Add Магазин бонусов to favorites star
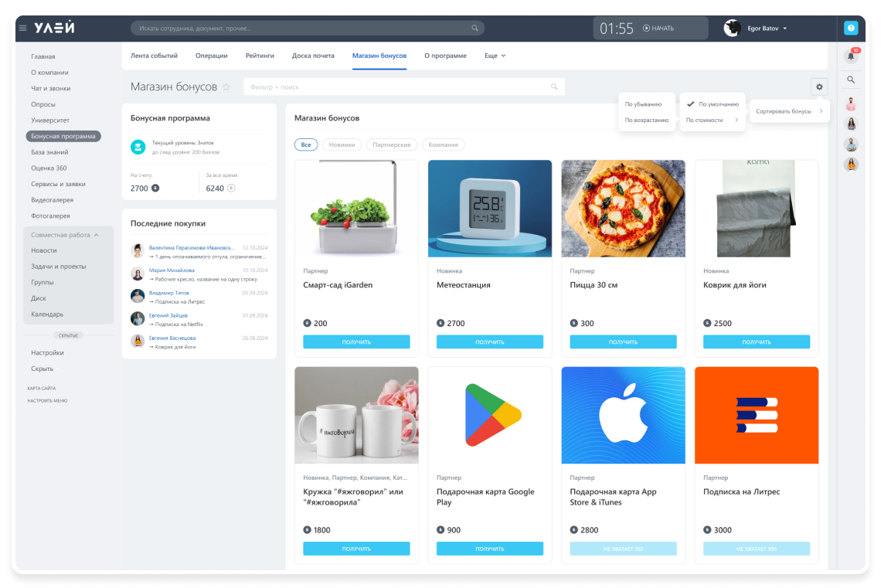881x588 pixels. pyautogui.click(x=226, y=87)
